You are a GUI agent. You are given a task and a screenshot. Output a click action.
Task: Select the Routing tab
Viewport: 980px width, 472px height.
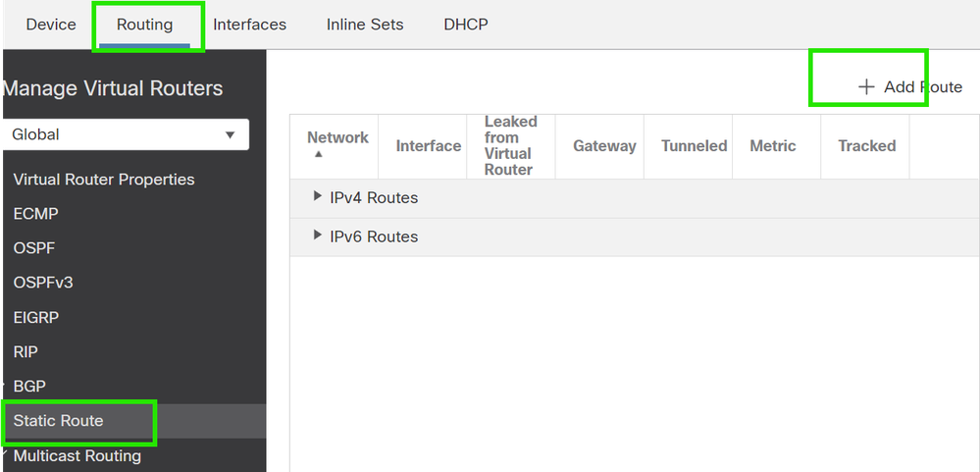144,25
